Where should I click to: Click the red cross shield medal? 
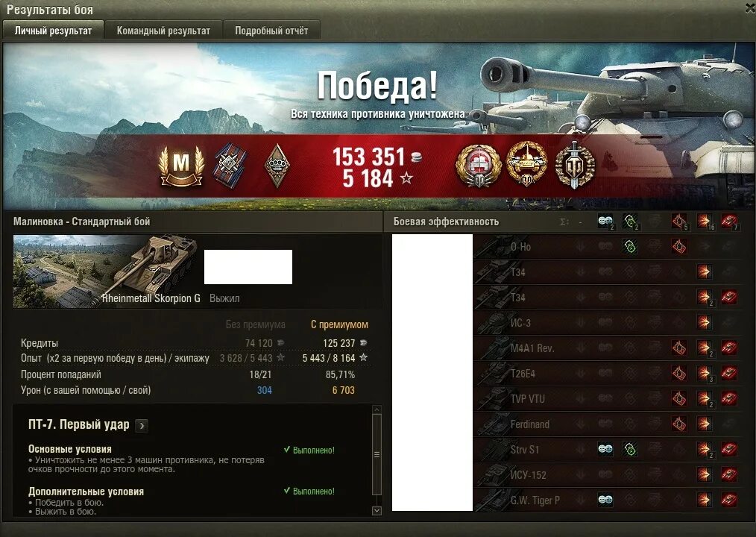[x=479, y=166]
